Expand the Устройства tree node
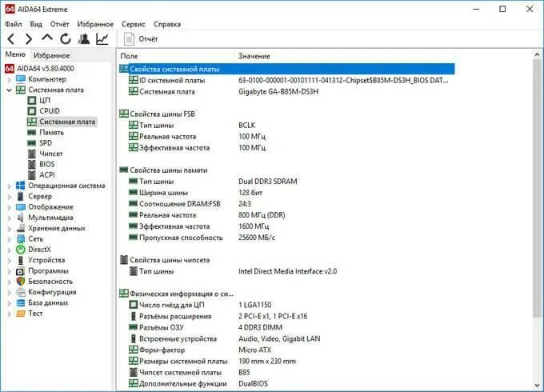 pos(9,261)
